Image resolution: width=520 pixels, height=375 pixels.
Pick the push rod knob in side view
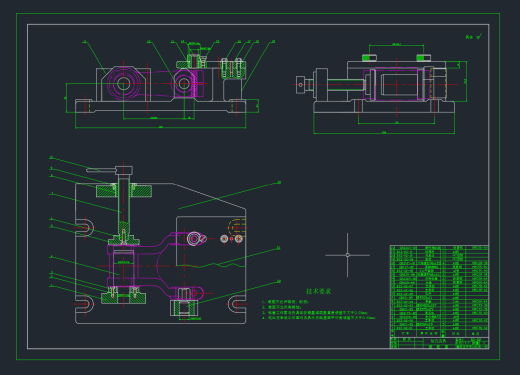[x=300, y=85]
